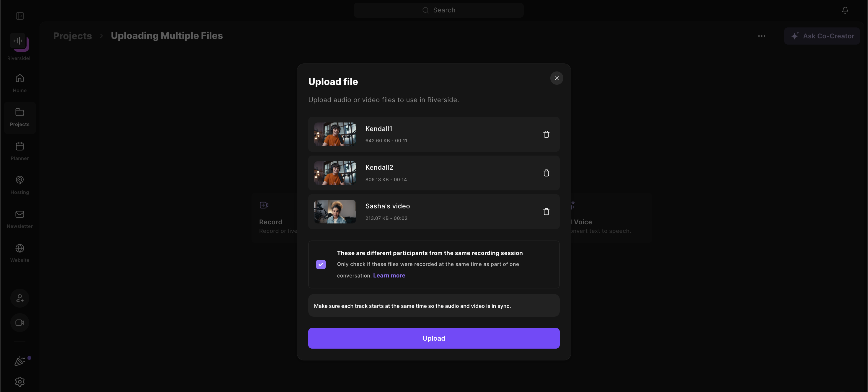The image size is (868, 392).
Task: Open the Hosting section in sidebar
Action: pos(19,185)
